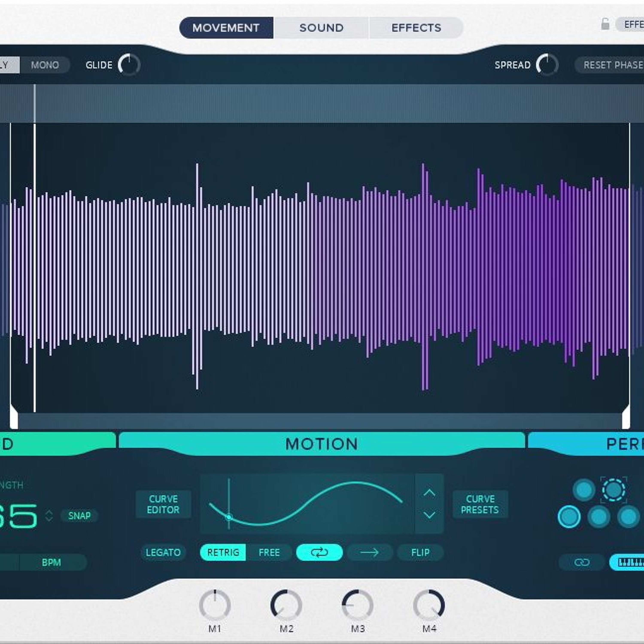This screenshot has width=644, height=644.
Task: Open the CURVE EDITOR
Action: click(163, 504)
